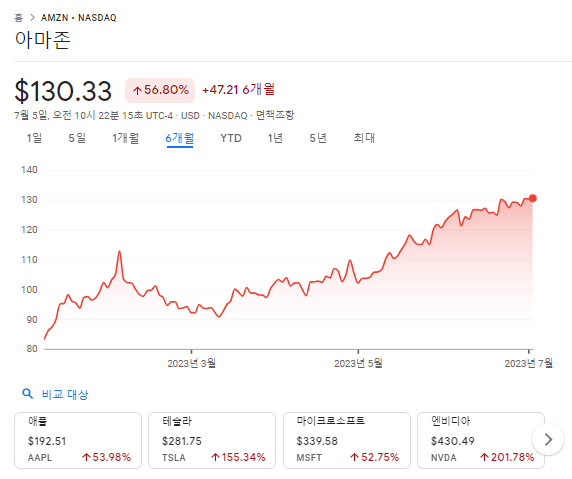Click the 2023년 5월 axis label
572x479 pixels.
coord(358,363)
